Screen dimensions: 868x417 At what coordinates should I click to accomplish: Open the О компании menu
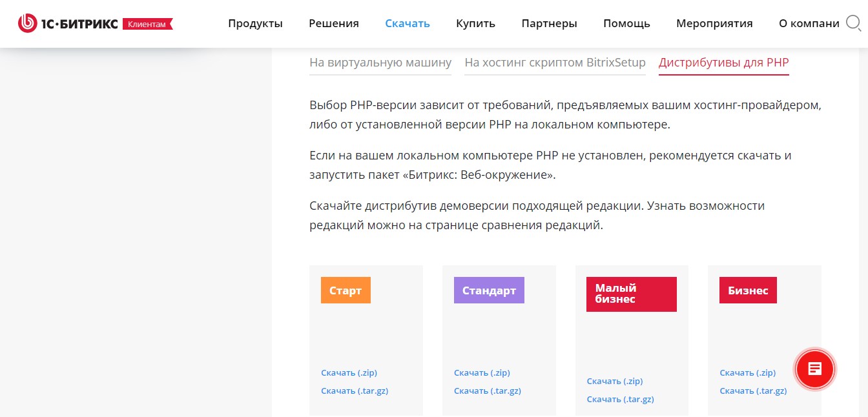(809, 24)
